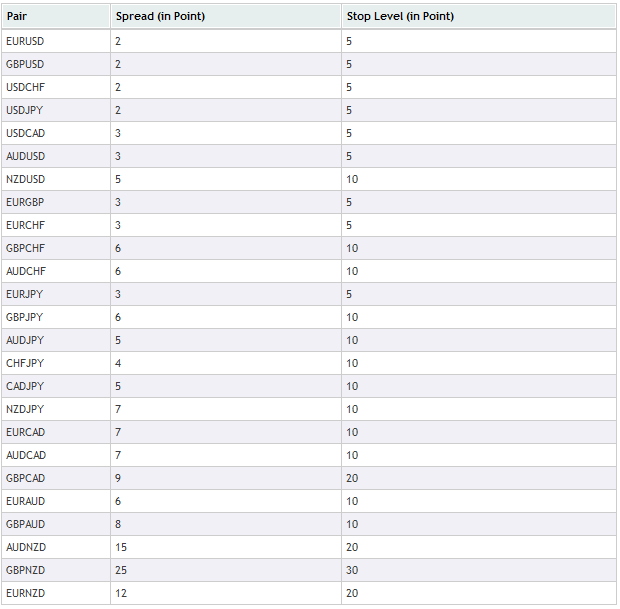This screenshot has width=620, height=609.
Task: Click the spread value for GBPNZD
Action: tap(121, 570)
